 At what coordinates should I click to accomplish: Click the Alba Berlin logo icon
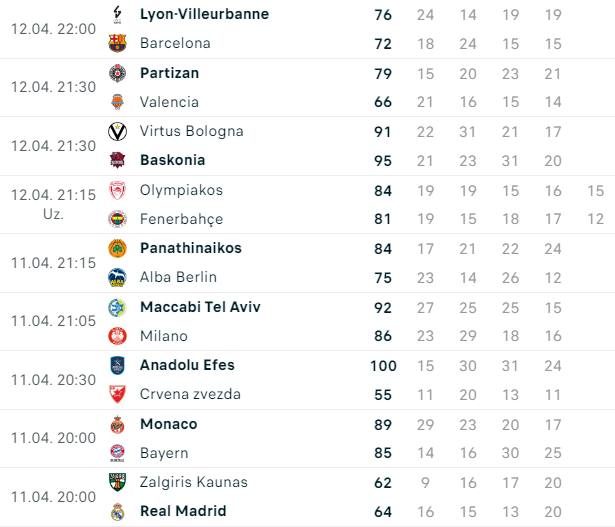pos(117,277)
